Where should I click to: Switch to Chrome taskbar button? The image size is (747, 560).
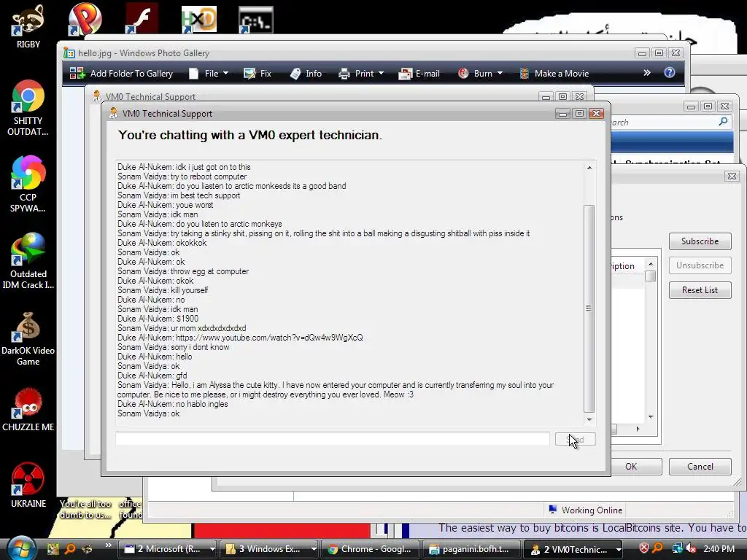[x=370, y=549]
